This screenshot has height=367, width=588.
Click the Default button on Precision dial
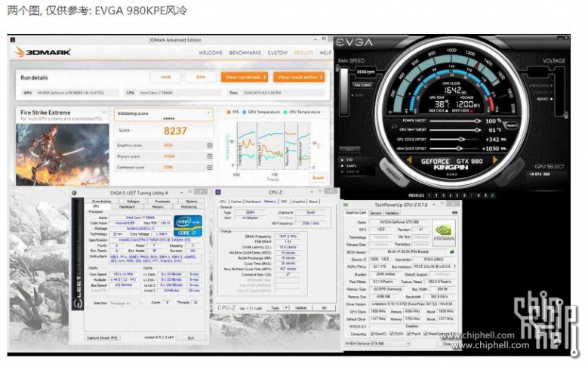coord(393,174)
